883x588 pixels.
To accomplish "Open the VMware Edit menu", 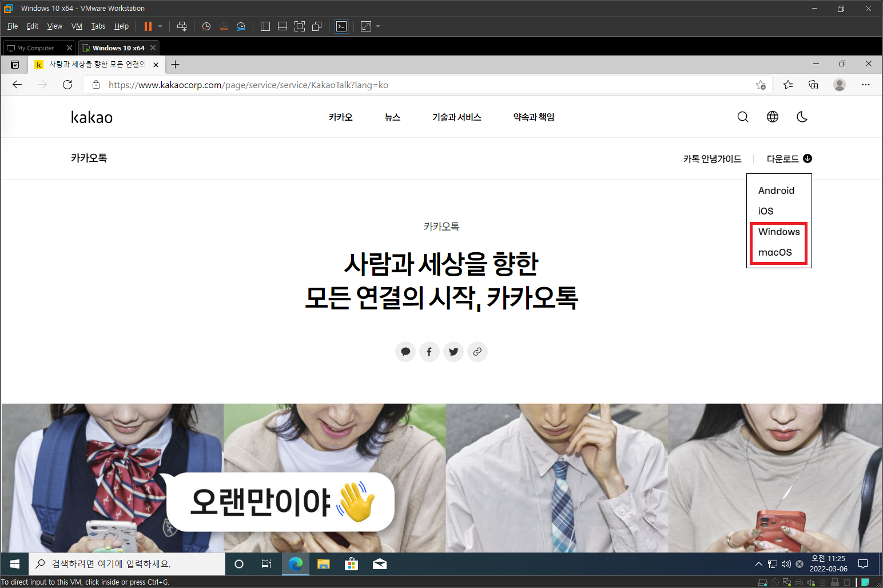I will 33,26.
